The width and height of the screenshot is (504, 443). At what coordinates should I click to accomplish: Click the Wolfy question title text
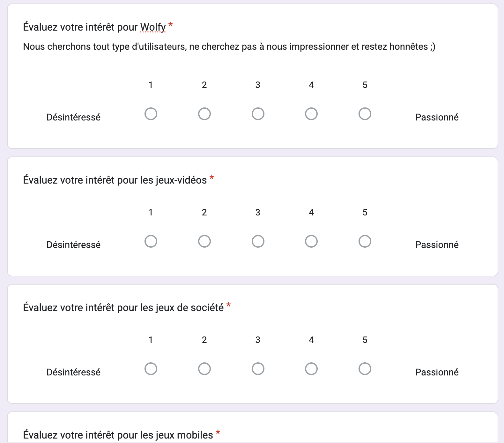tap(94, 27)
